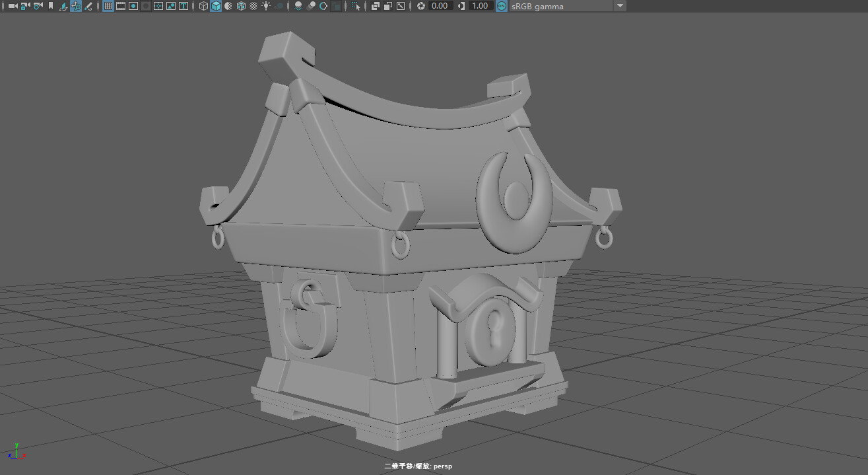
Task: Open the camera attribute editor icon
Action: 36,6
